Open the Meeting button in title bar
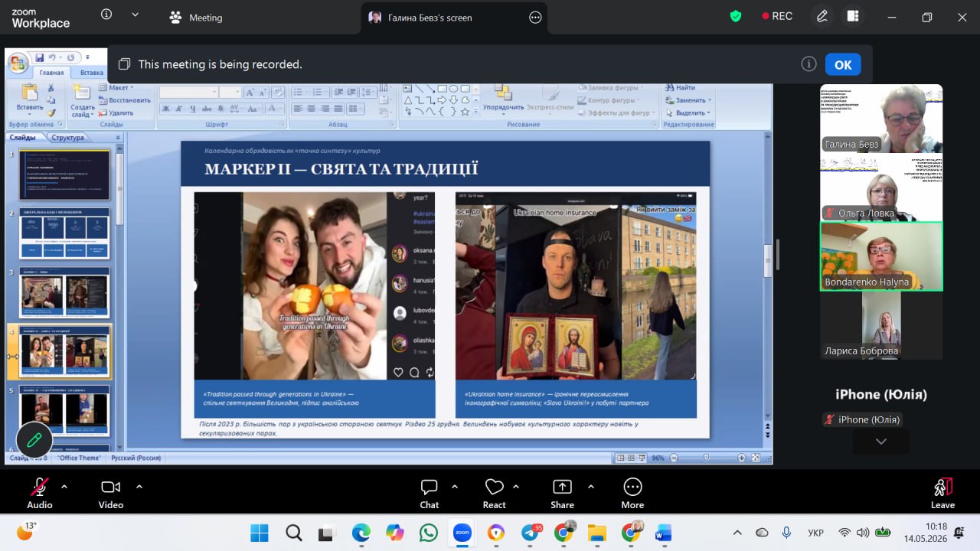This screenshot has width=980, height=551. [196, 17]
